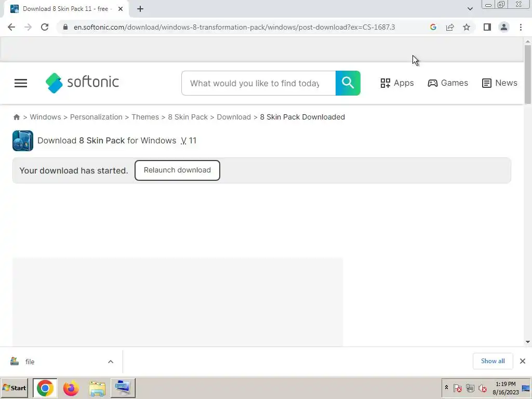Open the News section
The image size is (532, 399).
[x=499, y=83]
